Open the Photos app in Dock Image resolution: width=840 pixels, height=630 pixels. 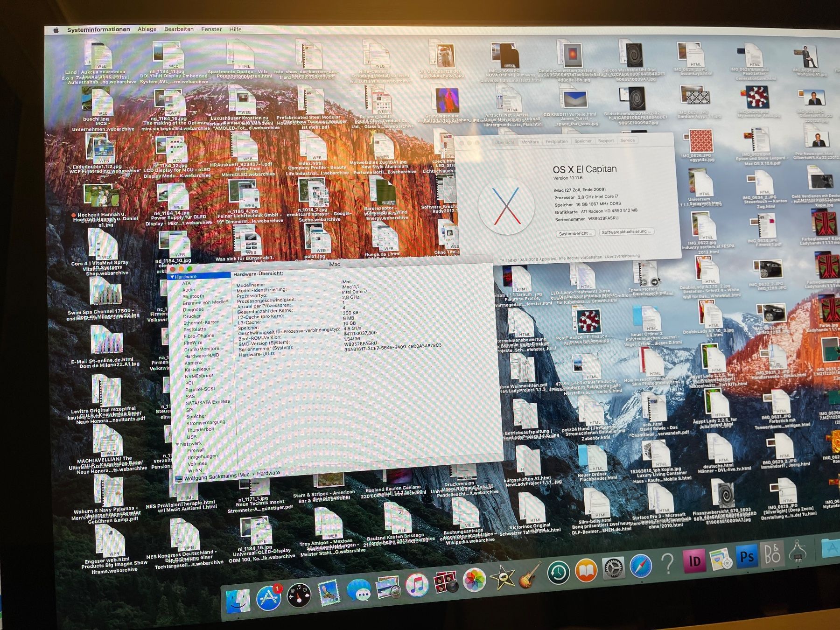click(x=475, y=580)
